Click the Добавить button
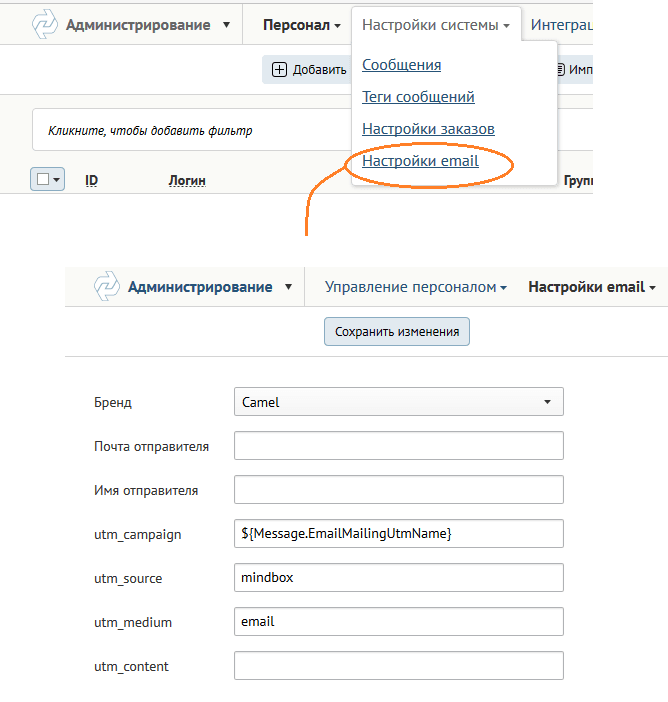 pos(306,70)
